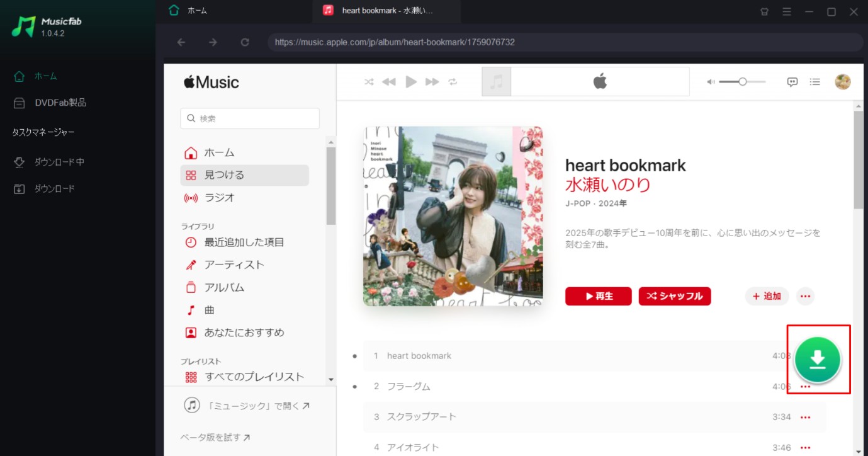
Task: Toggle shuffle in the Apple Music player
Action: 369,82
